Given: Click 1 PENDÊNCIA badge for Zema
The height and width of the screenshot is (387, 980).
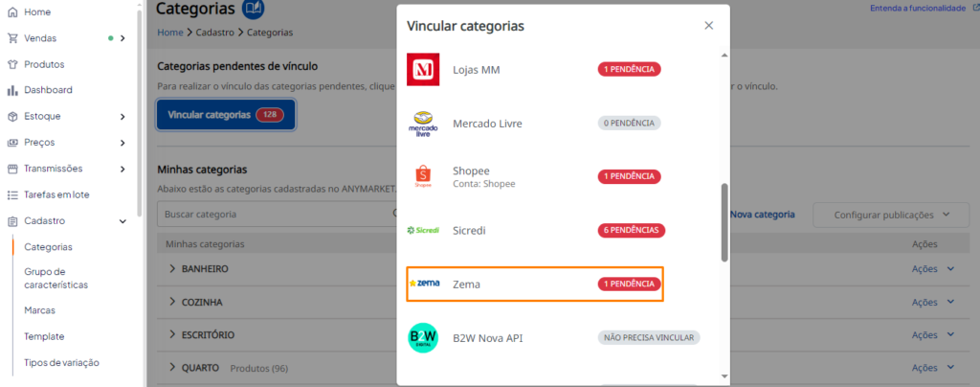Looking at the screenshot, I should [629, 284].
